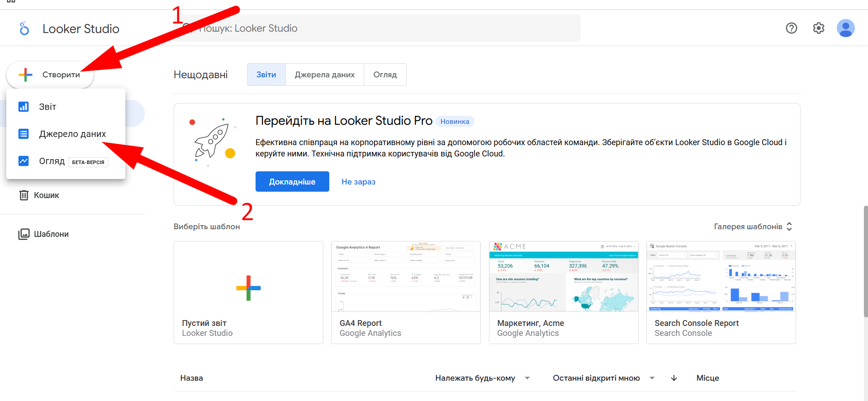Viewport: 868px width, 401px height.
Task: Click the descending sort arrow icon
Action: pyautogui.click(x=674, y=378)
